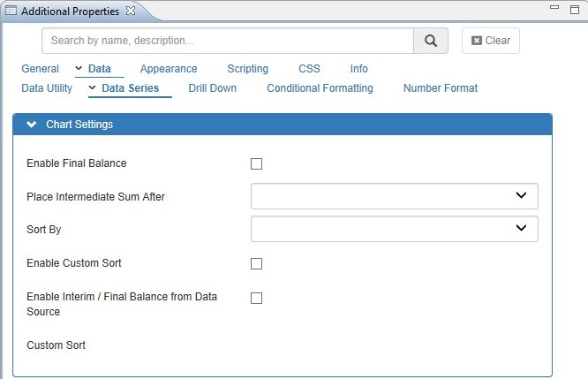Switch to the General tab
Screen dimensions: 588x379
coord(40,69)
